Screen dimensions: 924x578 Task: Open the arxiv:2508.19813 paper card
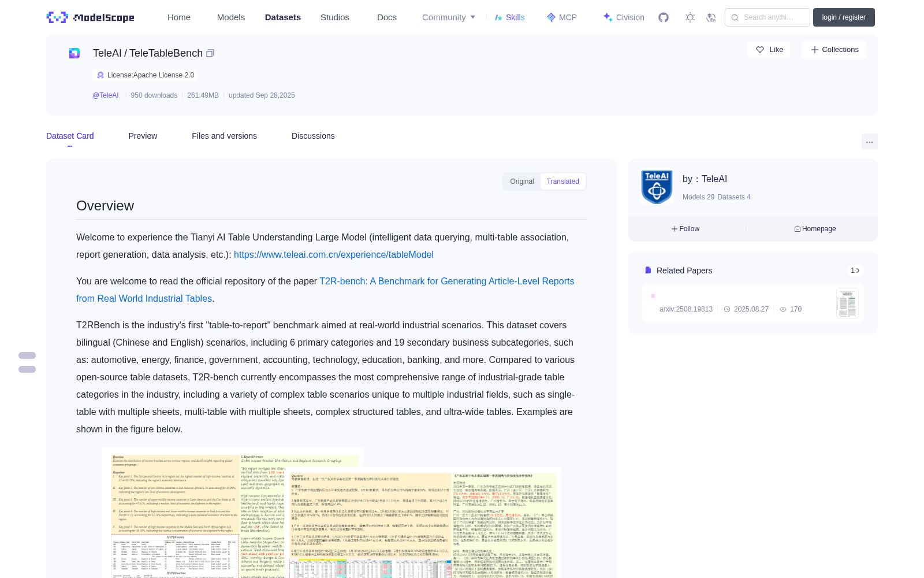[753, 303]
